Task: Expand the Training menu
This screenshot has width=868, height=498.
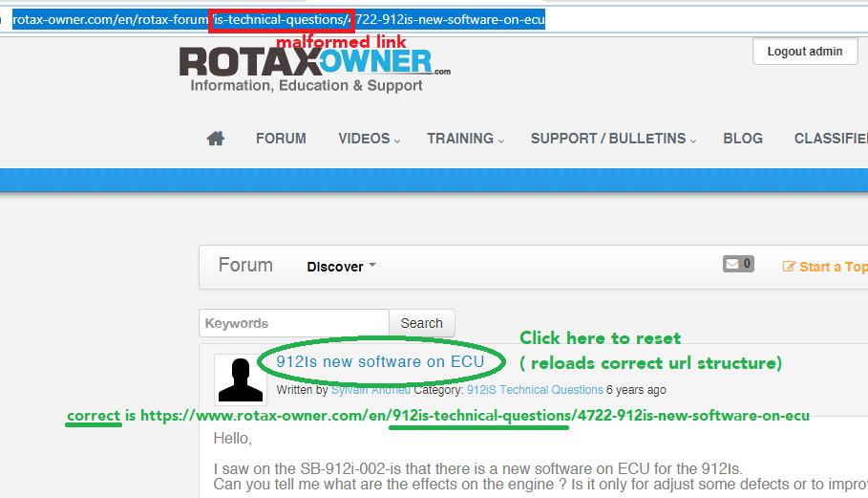Action: [x=465, y=139]
